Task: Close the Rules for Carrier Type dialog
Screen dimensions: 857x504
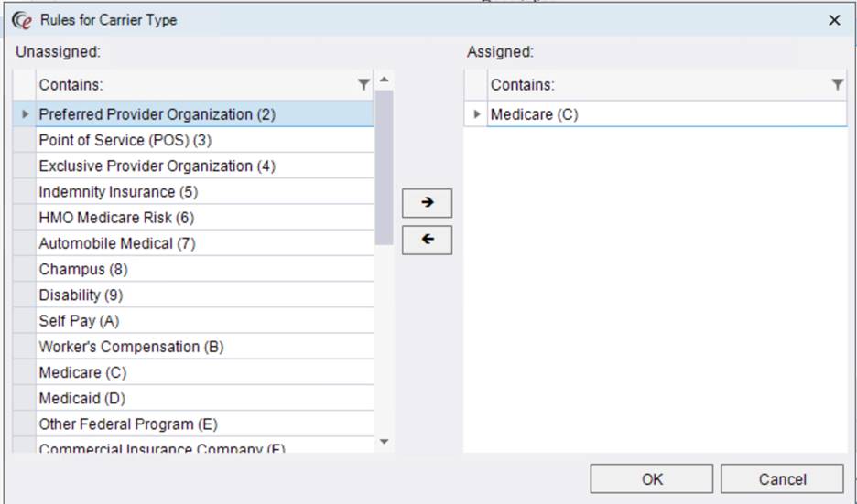Action: pyautogui.click(x=834, y=20)
